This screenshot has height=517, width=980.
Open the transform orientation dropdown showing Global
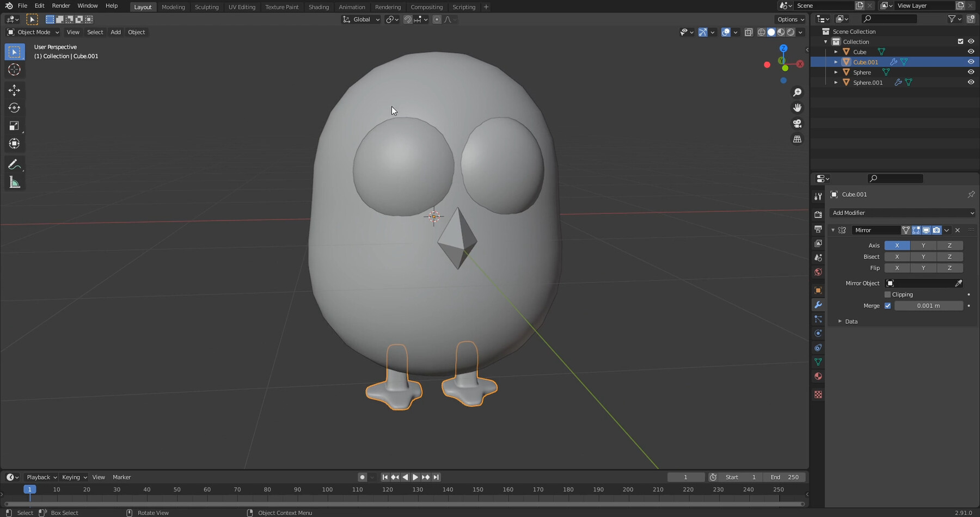360,19
